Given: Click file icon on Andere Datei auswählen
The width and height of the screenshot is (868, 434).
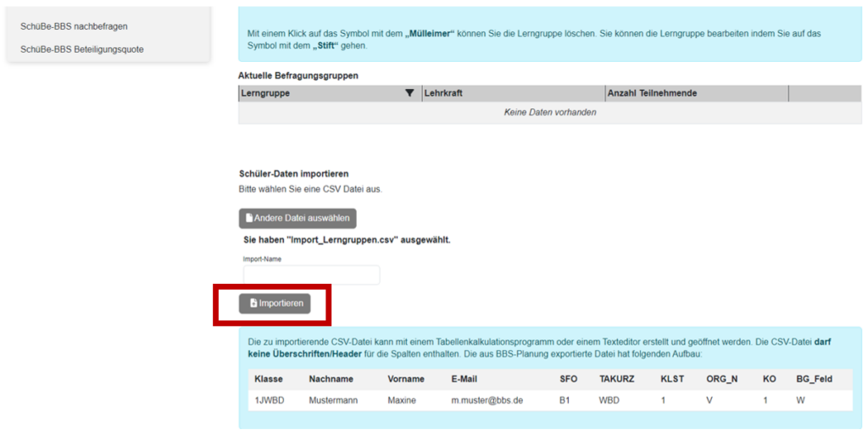Looking at the screenshot, I should [x=249, y=218].
